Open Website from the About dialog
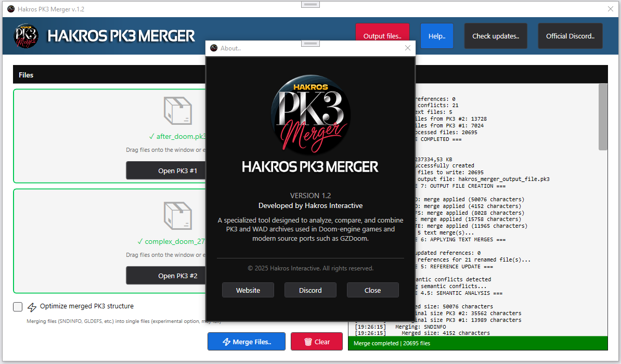Screen dimensions: 621x364 248,290
